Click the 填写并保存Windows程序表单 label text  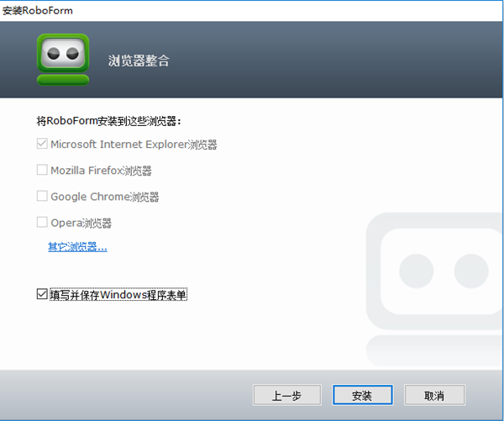(x=118, y=295)
